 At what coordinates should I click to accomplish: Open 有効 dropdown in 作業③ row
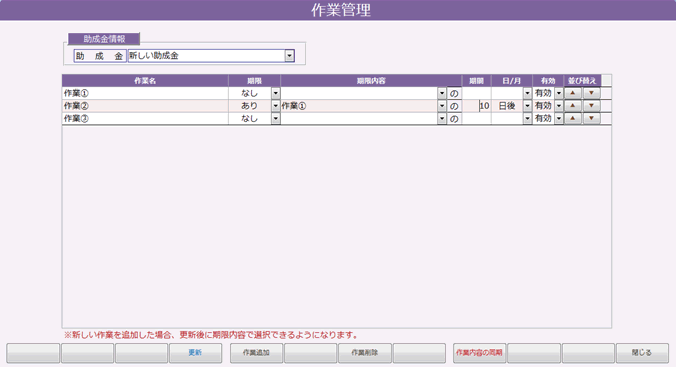tap(559, 118)
